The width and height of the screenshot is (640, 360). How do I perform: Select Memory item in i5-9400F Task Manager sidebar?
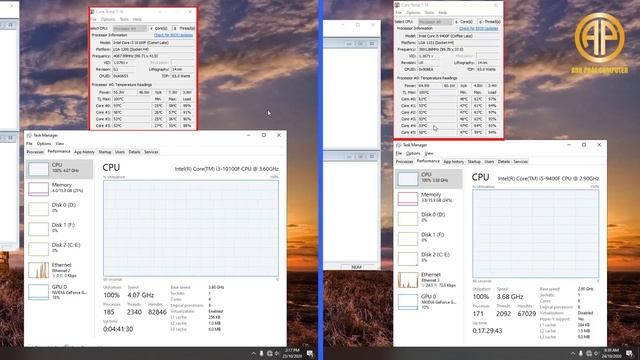(429, 198)
